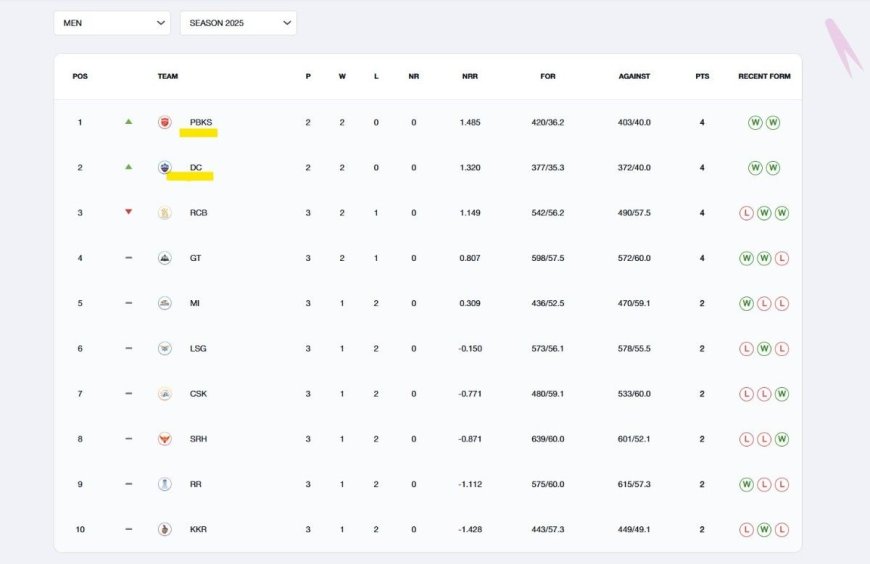Click the CSK team logo

pyautogui.click(x=165, y=394)
